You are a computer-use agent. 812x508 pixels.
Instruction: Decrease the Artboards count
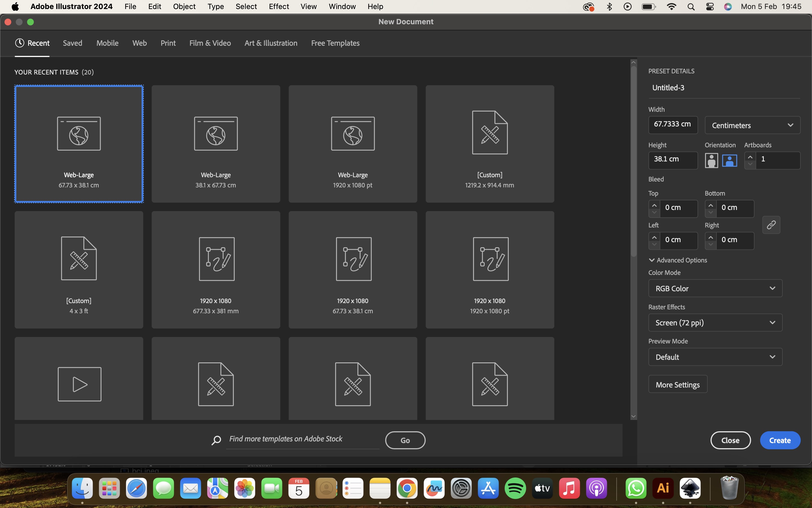point(750,164)
